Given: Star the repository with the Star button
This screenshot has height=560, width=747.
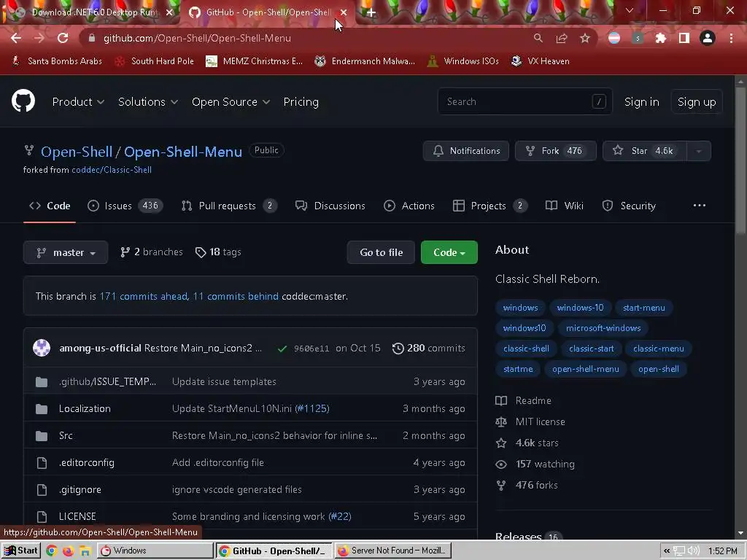Looking at the screenshot, I should 645,151.
